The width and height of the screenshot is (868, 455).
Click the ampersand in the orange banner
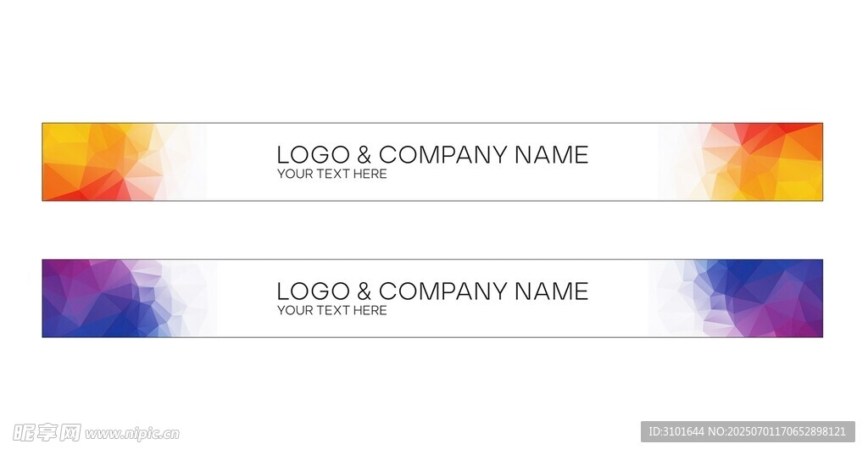(364, 155)
